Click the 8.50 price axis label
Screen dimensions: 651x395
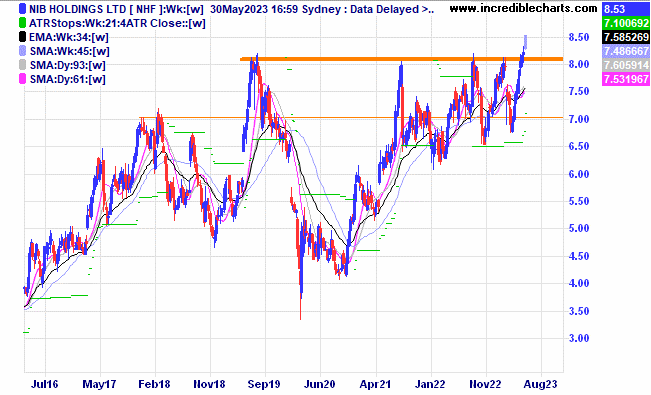coord(579,37)
